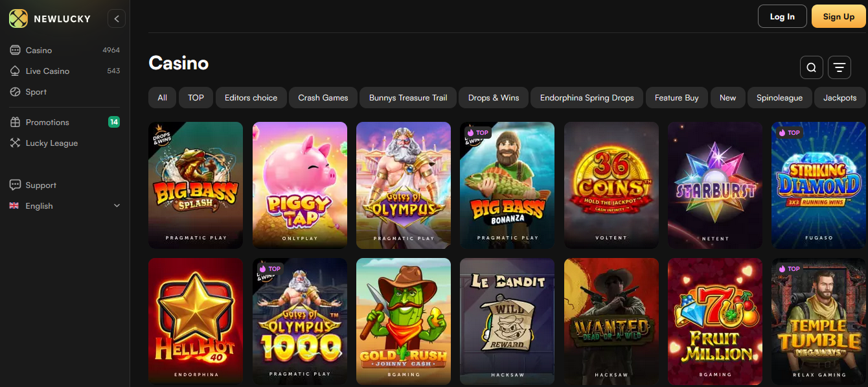Open Wanted Dead or a Wild game
868x387 pixels.
point(611,322)
